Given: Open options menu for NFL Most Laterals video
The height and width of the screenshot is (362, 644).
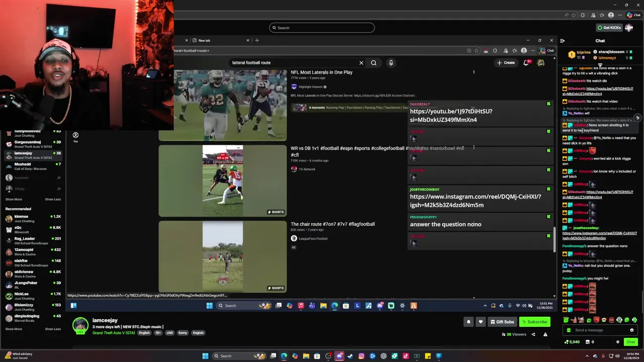Looking at the screenshot, I should [x=473, y=72].
